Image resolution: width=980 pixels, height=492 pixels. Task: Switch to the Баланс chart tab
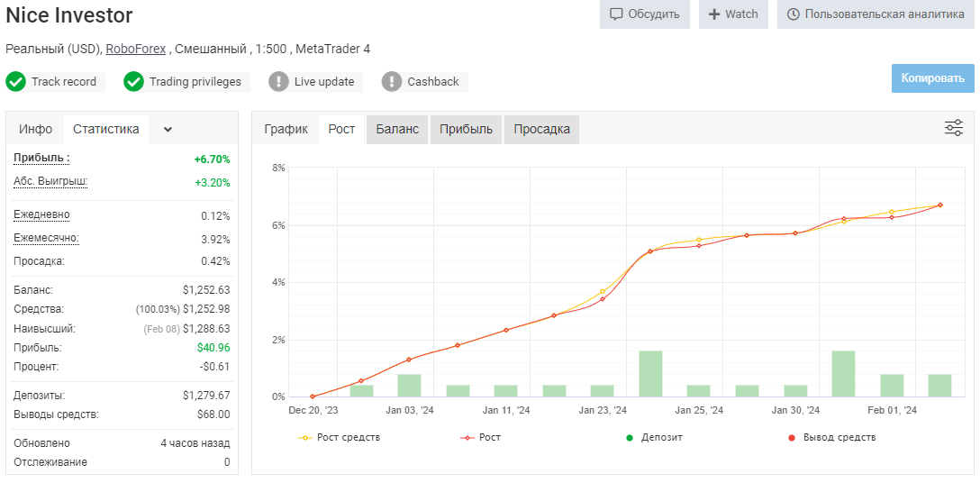coord(397,130)
